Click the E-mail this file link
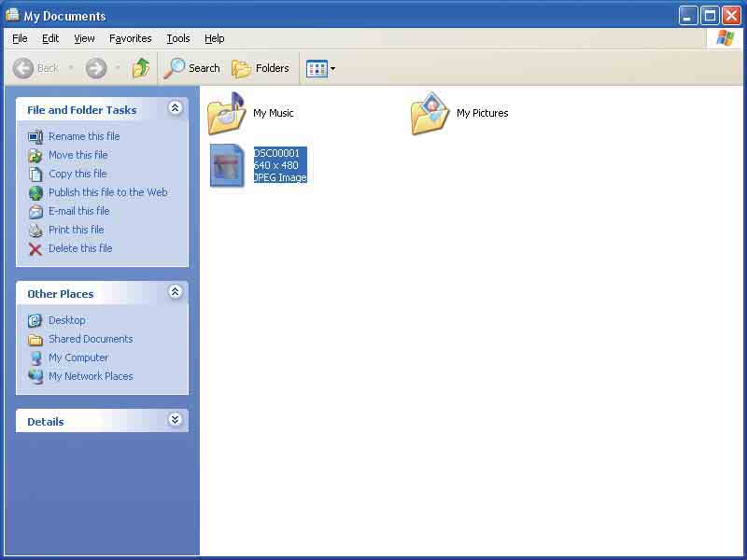 pyautogui.click(x=79, y=211)
